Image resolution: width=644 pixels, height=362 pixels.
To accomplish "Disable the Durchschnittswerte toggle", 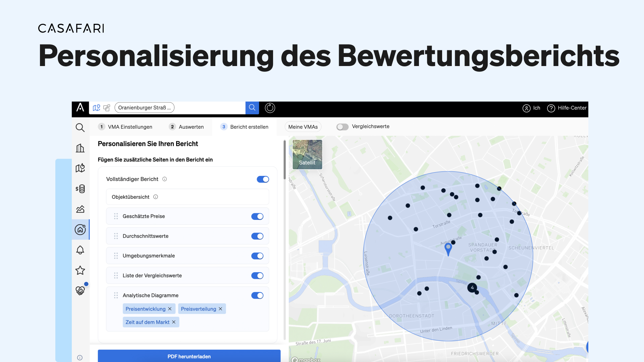I will tap(257, 236).
